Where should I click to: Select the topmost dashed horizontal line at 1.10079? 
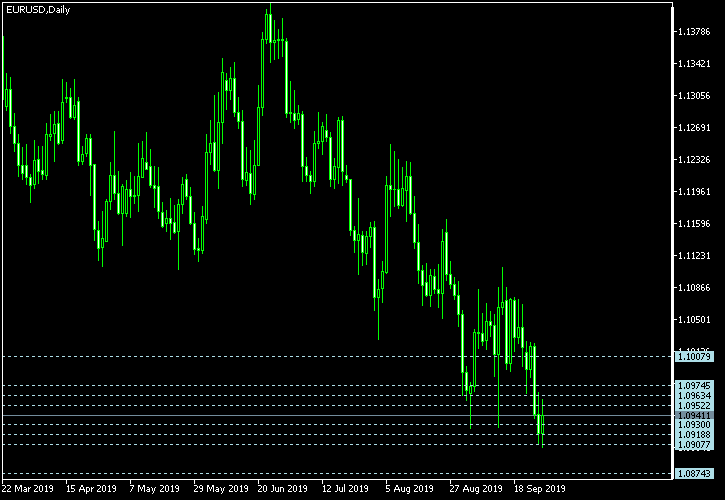(338, 357)
